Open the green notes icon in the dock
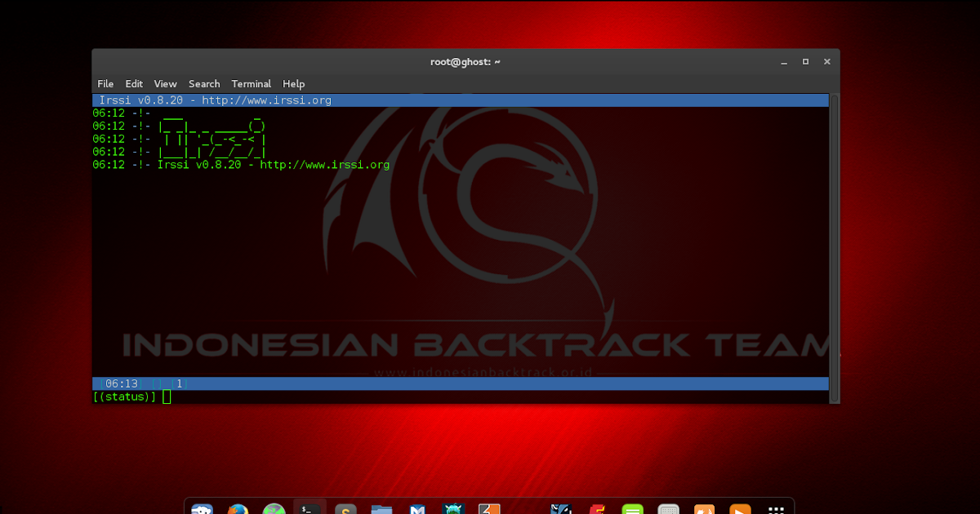 point(632,509)
